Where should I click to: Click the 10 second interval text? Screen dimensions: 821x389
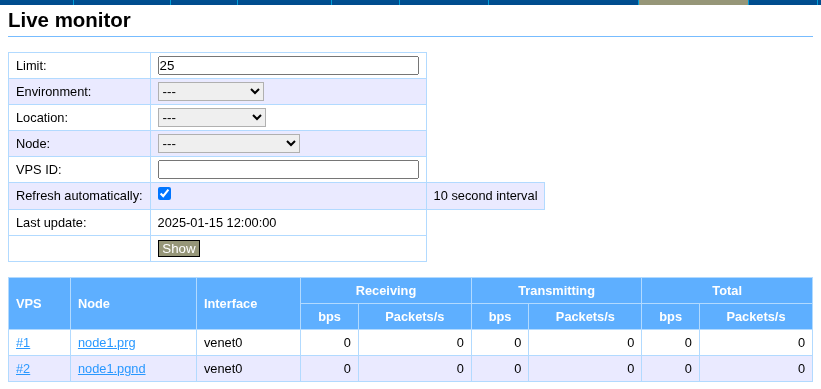coord(485,196)
